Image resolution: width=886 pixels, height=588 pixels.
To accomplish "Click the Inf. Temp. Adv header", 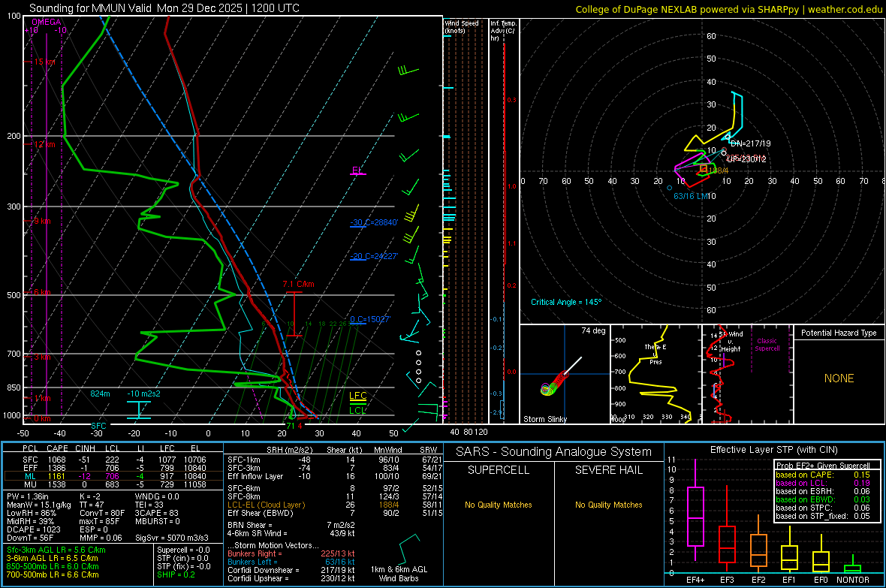I will click(x=503, y=31).
